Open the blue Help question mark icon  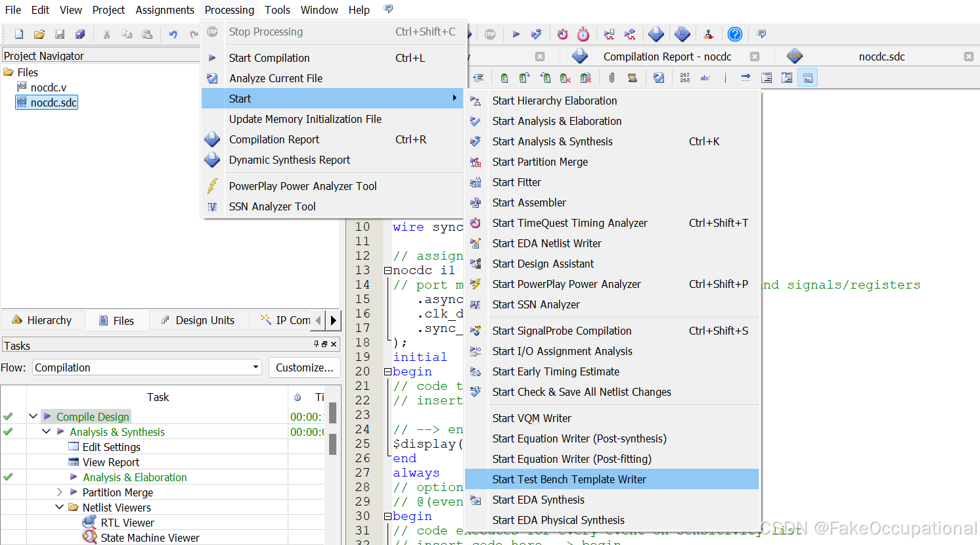735,34
